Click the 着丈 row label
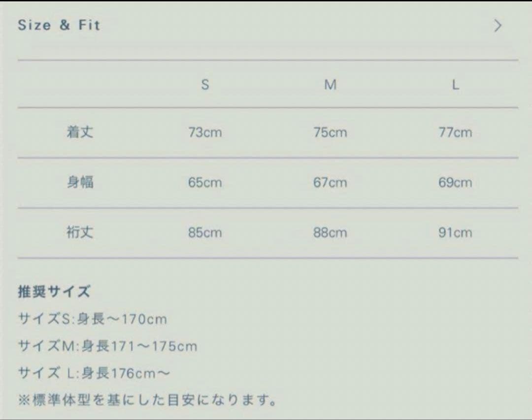 click(x=80, y=132)
